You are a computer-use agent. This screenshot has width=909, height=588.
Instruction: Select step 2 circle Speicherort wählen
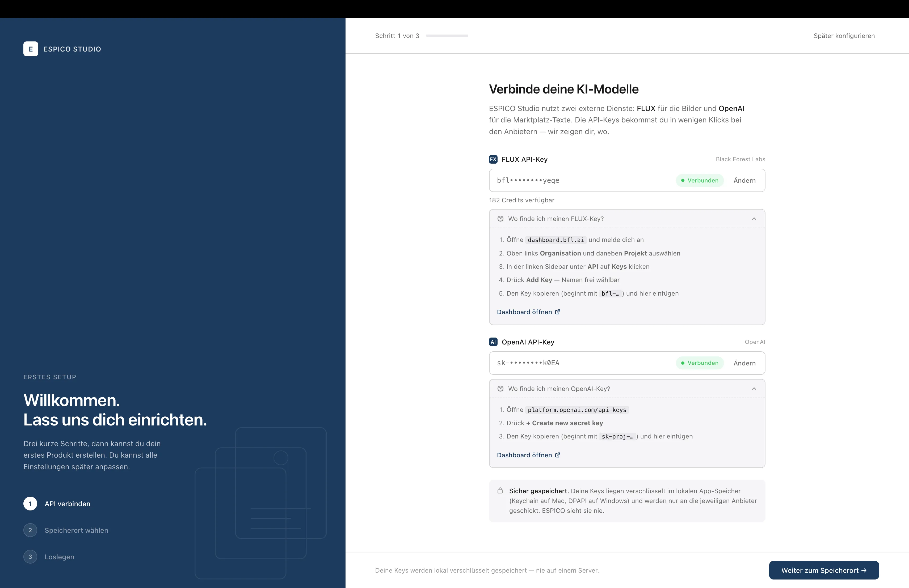pyautogui.click(x=30, y=530)
